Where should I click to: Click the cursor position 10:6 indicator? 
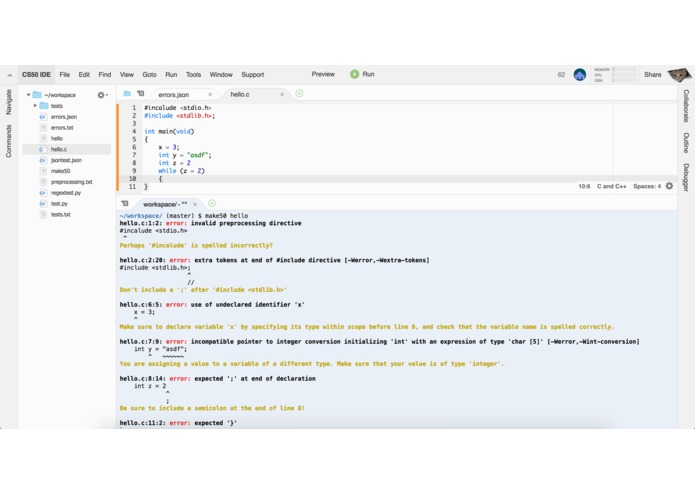click(584, 187)
